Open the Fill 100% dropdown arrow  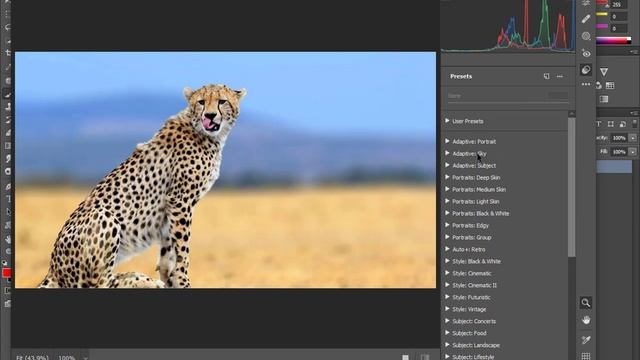pyautogui.click(x=633, y=152)
